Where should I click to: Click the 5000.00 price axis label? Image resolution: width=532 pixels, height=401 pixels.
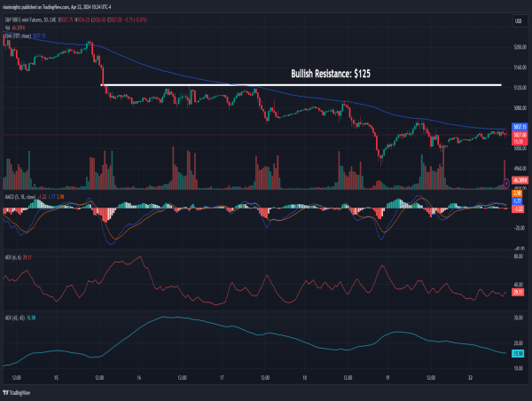[520, 148]
